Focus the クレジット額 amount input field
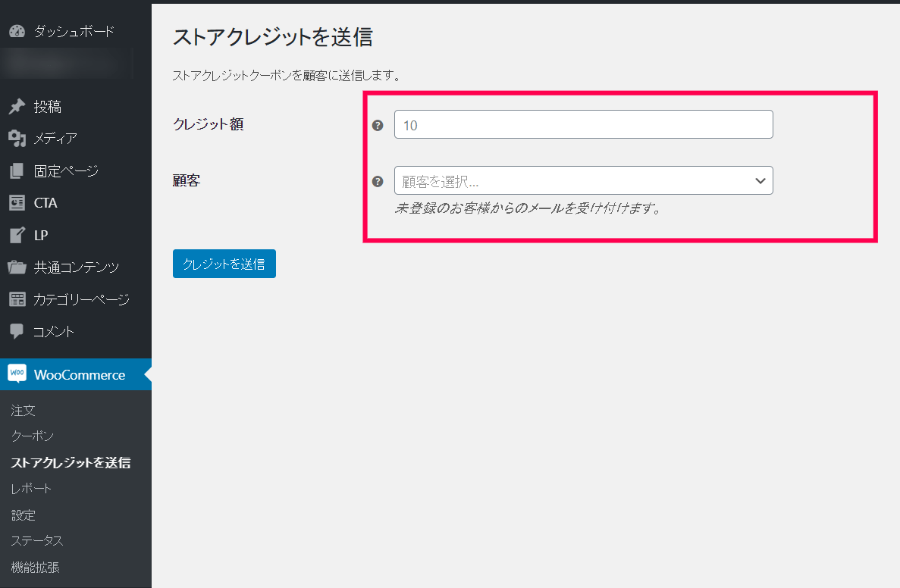 pyautogui.click(x=583, y=125)
